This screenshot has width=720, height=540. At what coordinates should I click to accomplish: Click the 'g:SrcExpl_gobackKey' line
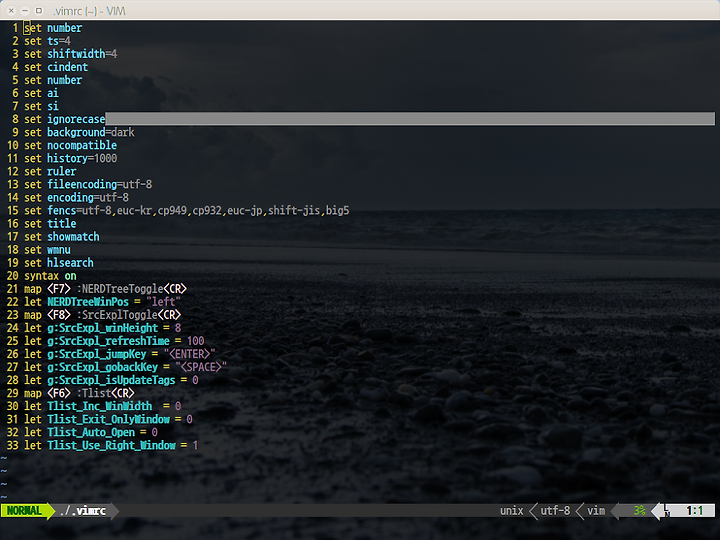[x=125, y=367]
